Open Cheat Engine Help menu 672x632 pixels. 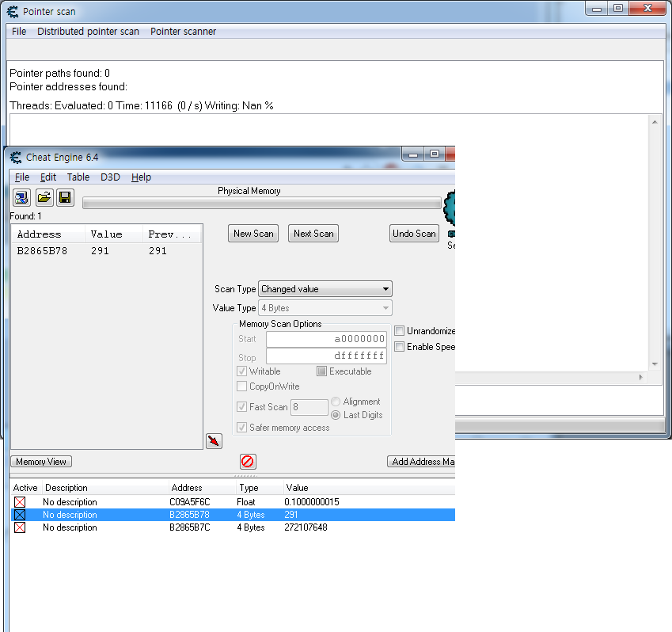(141, 177)
